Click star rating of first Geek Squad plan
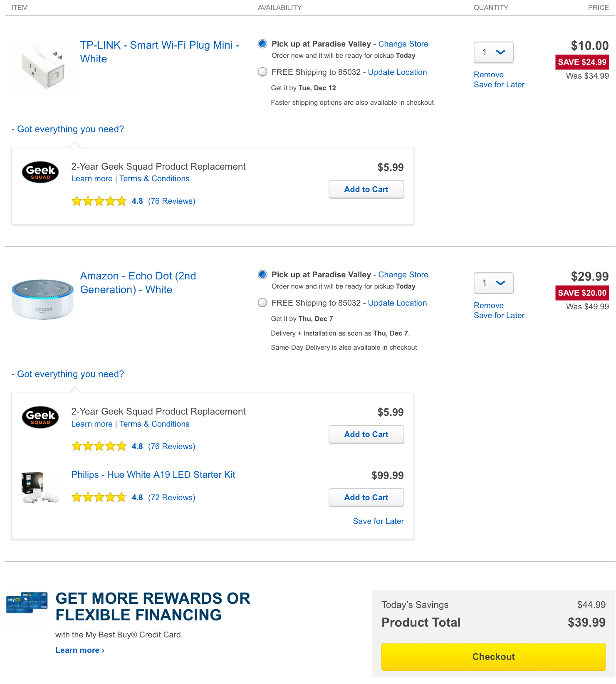 [x=99, y=201]
